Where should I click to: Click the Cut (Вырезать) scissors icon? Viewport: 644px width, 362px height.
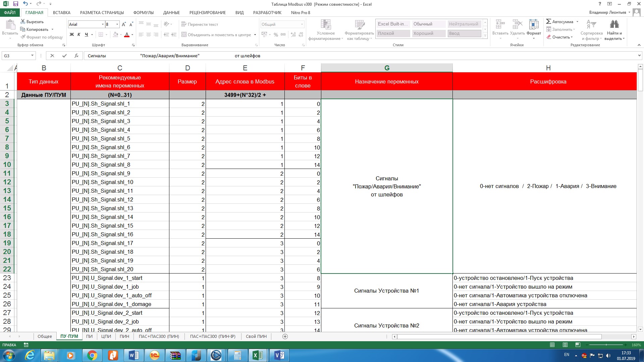pyautogui.click(x=23, y=21)
